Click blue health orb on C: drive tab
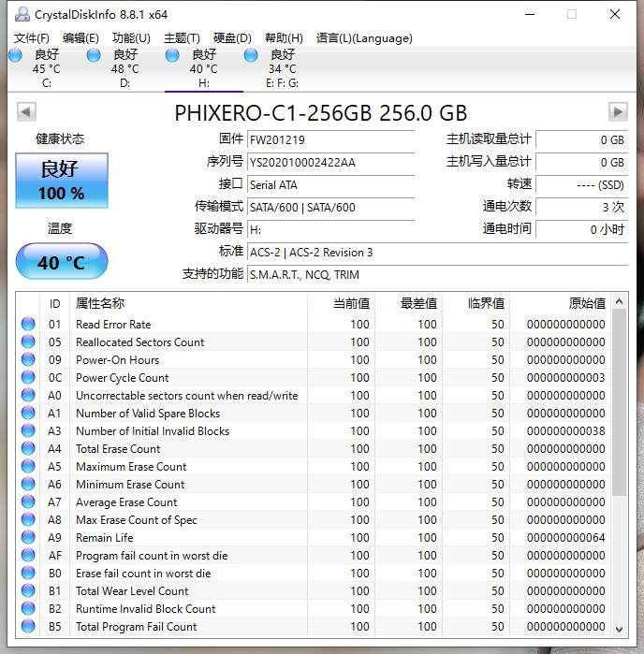Screen dimensions: 644x654 15,55
